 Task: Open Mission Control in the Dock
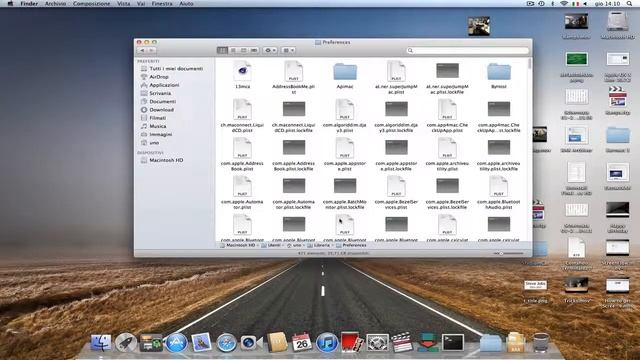(x=151, y=342)
